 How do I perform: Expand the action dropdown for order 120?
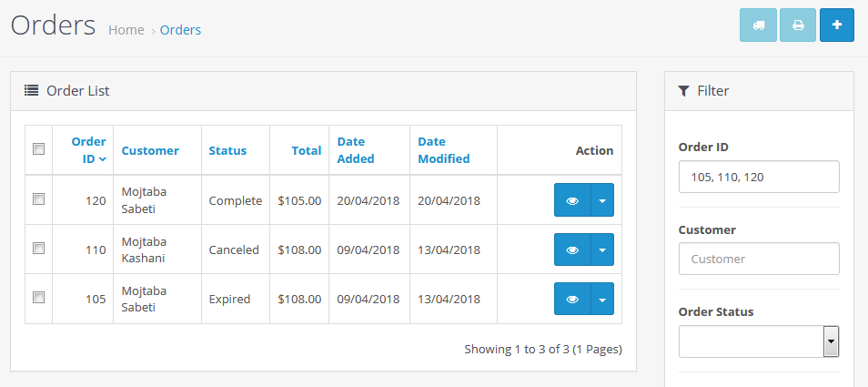point(602,200)
